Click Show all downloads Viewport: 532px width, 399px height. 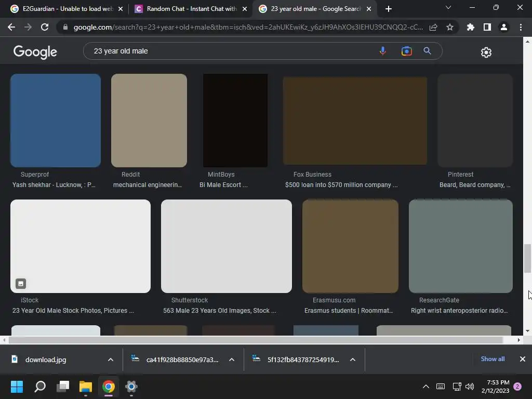pos(493,359)
